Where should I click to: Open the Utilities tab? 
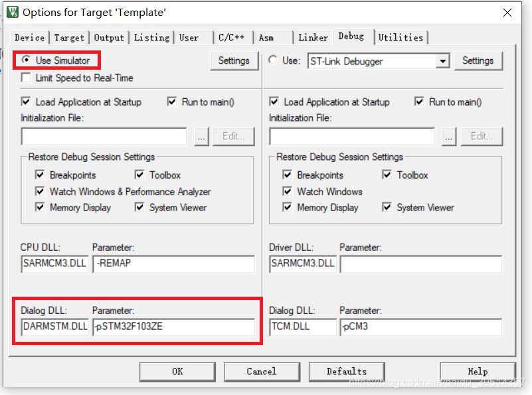(400, 38)
